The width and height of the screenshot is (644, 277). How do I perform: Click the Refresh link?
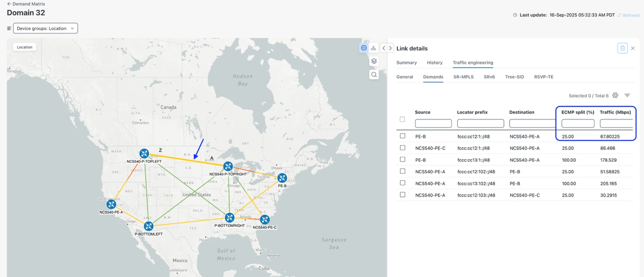629,15
